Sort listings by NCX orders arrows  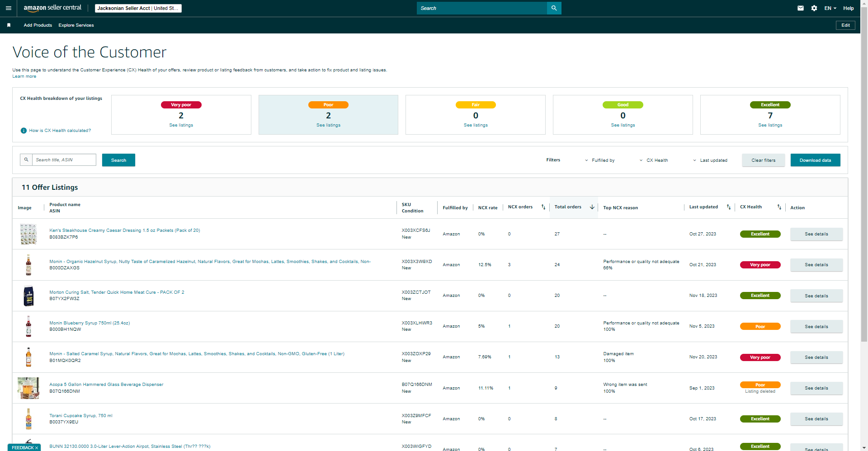[543, 207]
